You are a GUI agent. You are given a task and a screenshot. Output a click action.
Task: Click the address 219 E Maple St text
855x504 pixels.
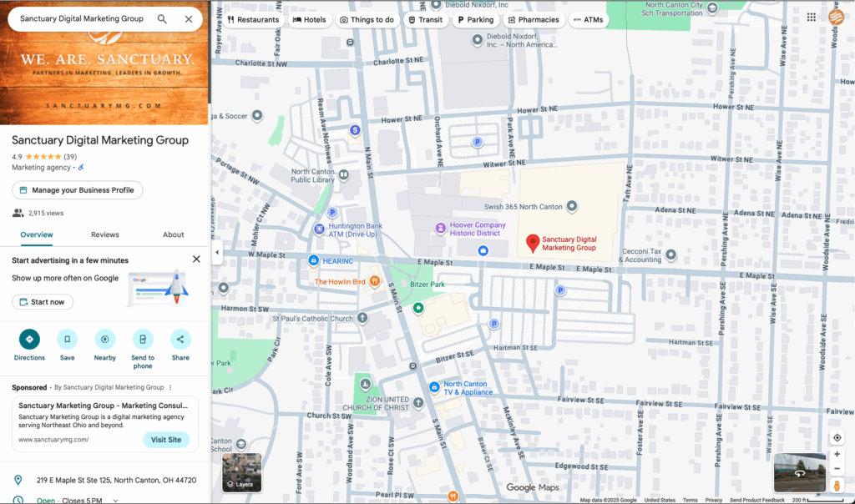pos(116,480)
